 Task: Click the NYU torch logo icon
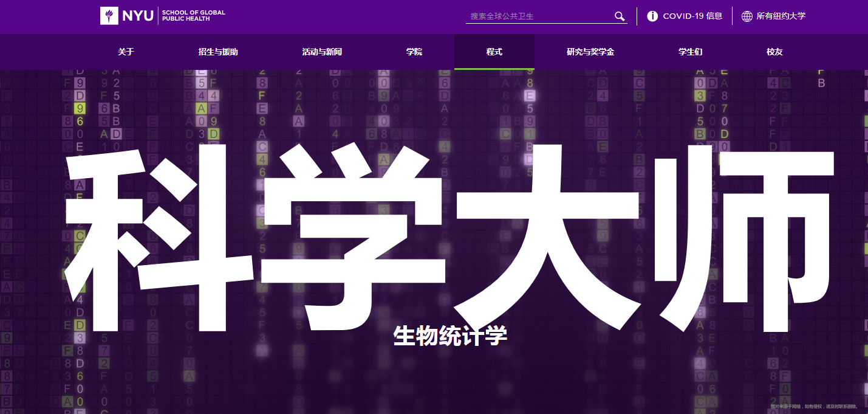pyautogui.click(x=109, y=16)
